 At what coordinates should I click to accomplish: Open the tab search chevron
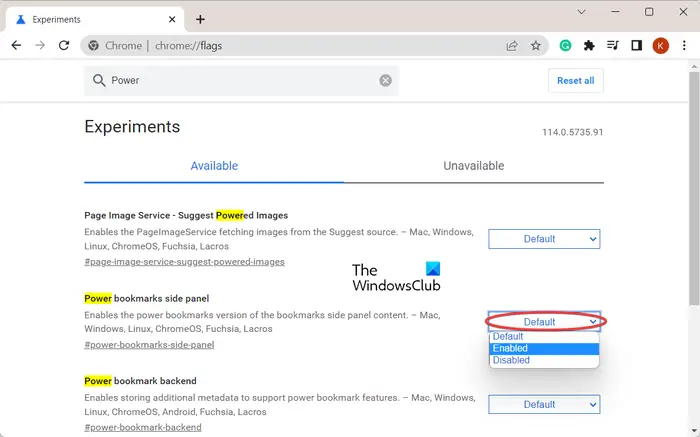[581, 12]
